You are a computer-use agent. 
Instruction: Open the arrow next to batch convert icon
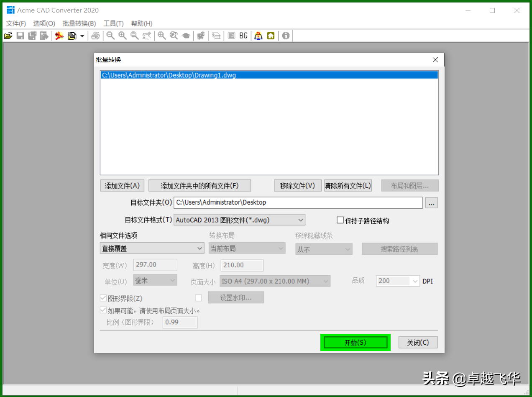point(82,36)
